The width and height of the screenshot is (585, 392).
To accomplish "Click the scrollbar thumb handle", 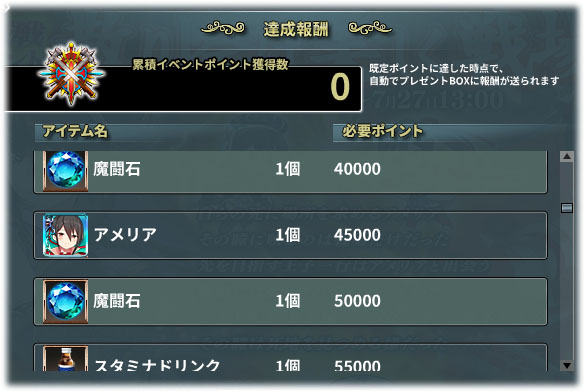I will pos(567,208).
